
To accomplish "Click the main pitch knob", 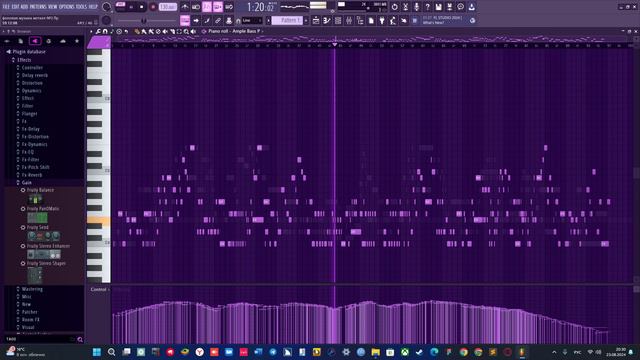I will (x=106, y=20).
